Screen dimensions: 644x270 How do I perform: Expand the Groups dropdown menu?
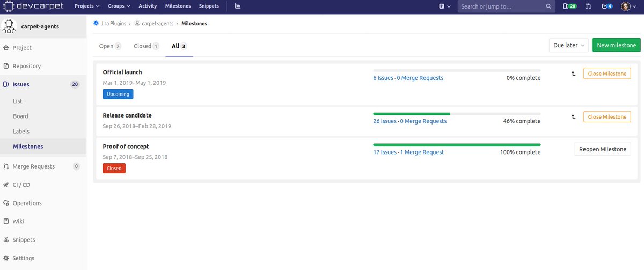click(x=119, y=6)
